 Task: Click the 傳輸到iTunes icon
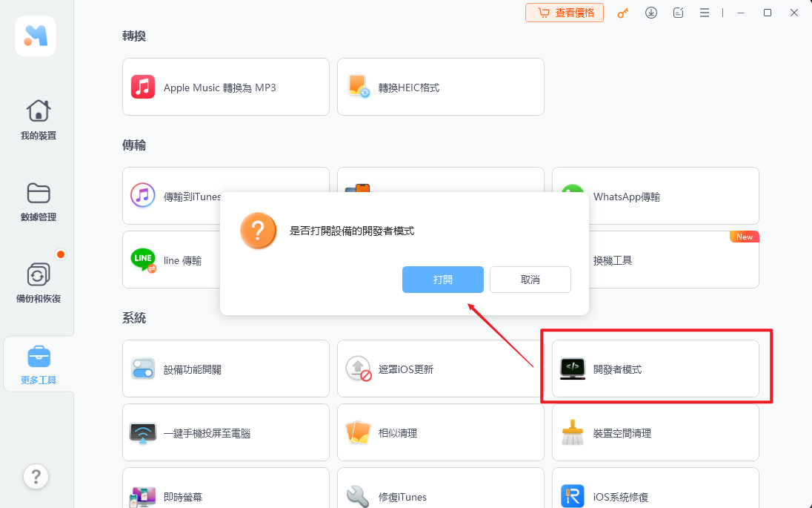click(143, 196)
